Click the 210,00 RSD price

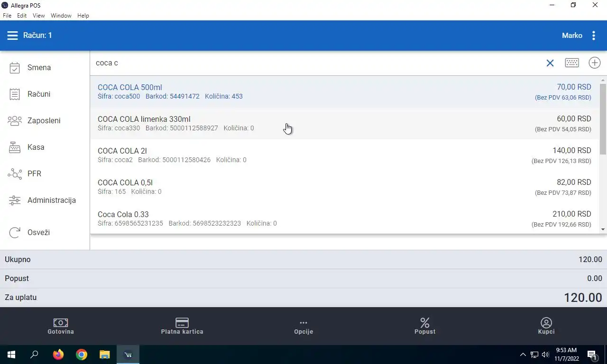point(572,214)
